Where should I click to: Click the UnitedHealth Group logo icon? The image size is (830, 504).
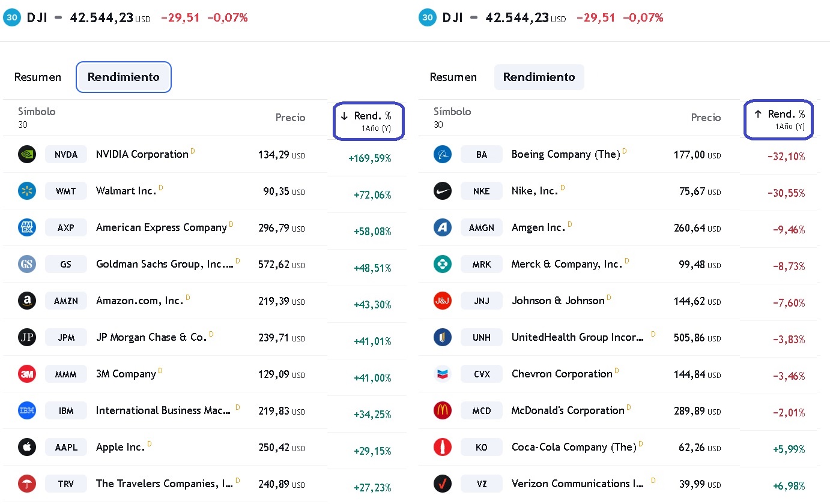click(443, 337)
